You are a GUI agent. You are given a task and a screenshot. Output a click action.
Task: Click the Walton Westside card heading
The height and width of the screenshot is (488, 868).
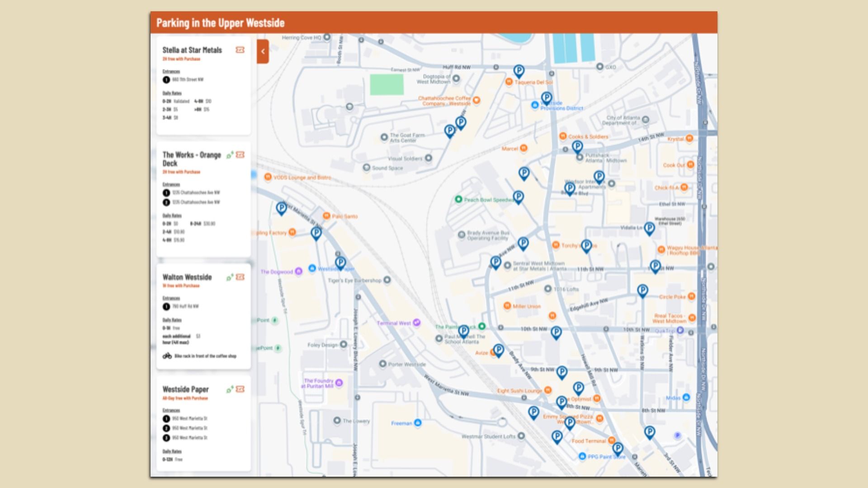coord(188,277)
